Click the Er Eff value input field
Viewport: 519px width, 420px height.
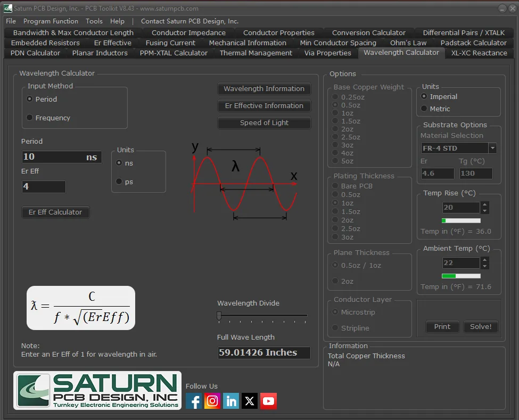click(44, 186)
